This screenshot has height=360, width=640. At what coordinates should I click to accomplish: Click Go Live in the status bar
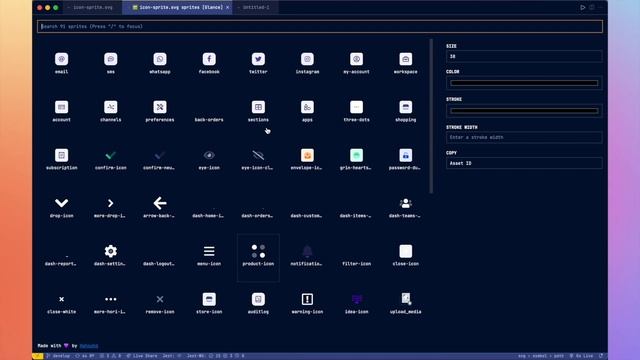point(582,356)
